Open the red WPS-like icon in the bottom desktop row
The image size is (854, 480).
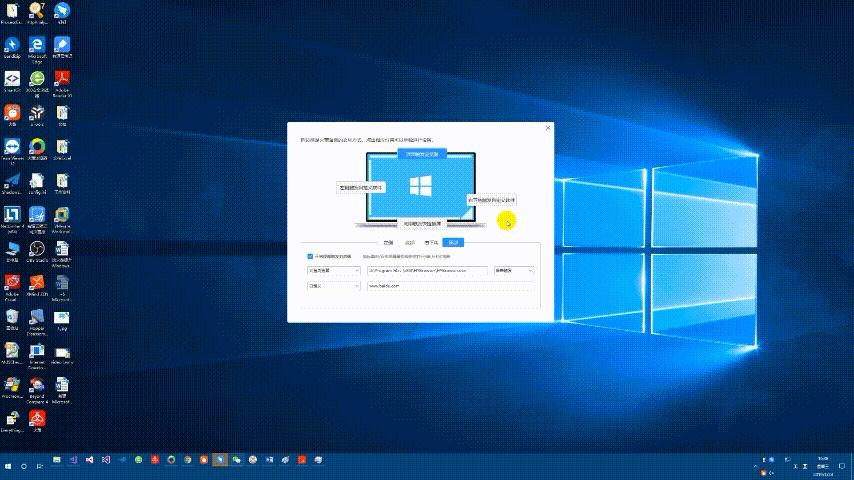click(37, 421)
